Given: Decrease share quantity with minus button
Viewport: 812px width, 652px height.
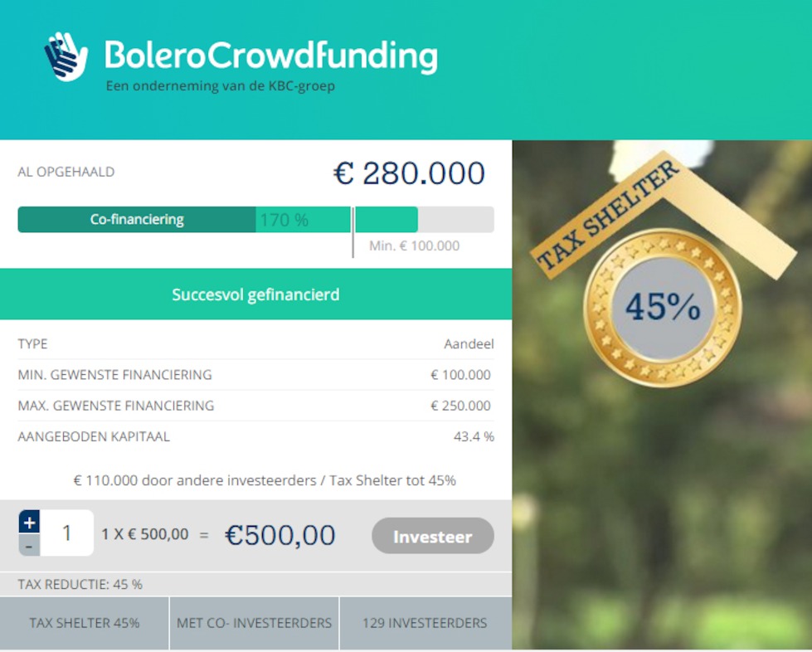Looking at the screenshot, I should pyautogui.click(x=29, y=545).
